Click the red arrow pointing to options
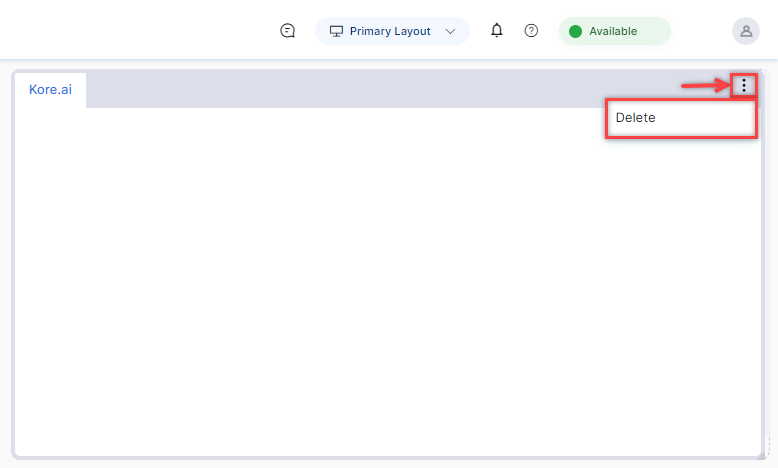This screenshot has width=778, height=468. 704,86
